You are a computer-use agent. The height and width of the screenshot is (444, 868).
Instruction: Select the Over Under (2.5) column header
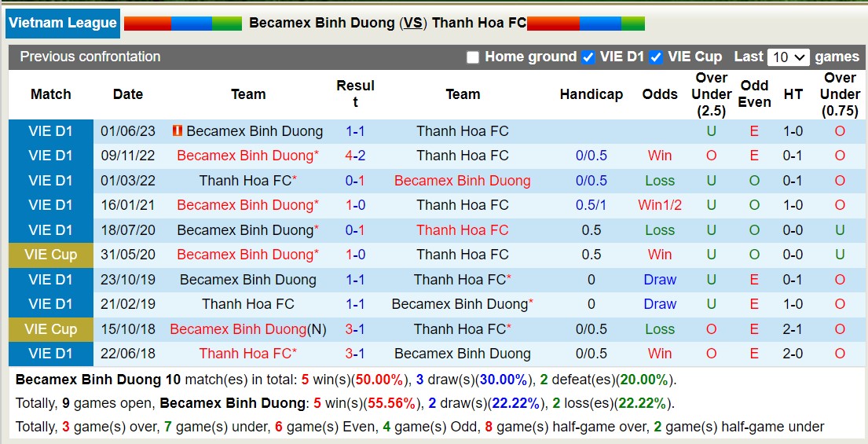pyautogui.click(x=712, y=94)
